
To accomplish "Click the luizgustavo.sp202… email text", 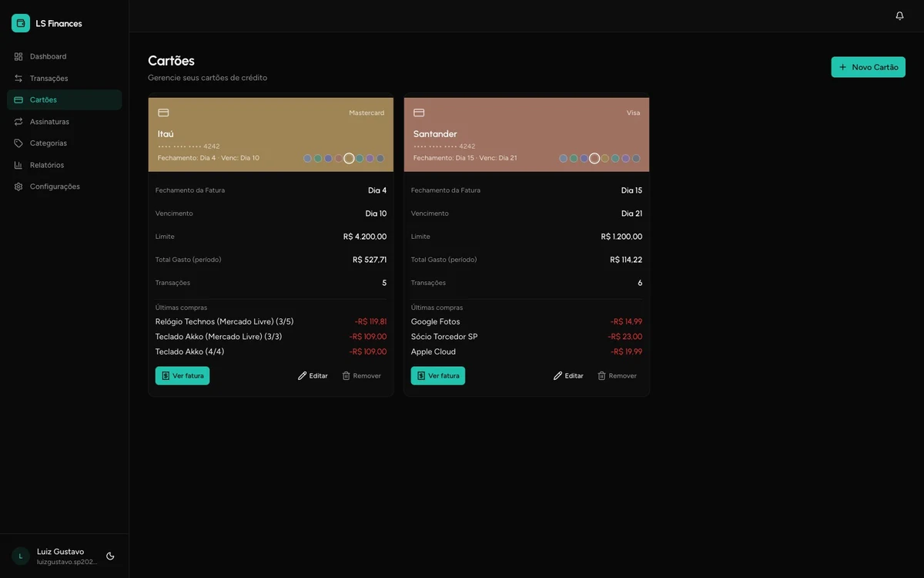I will 67,562.
